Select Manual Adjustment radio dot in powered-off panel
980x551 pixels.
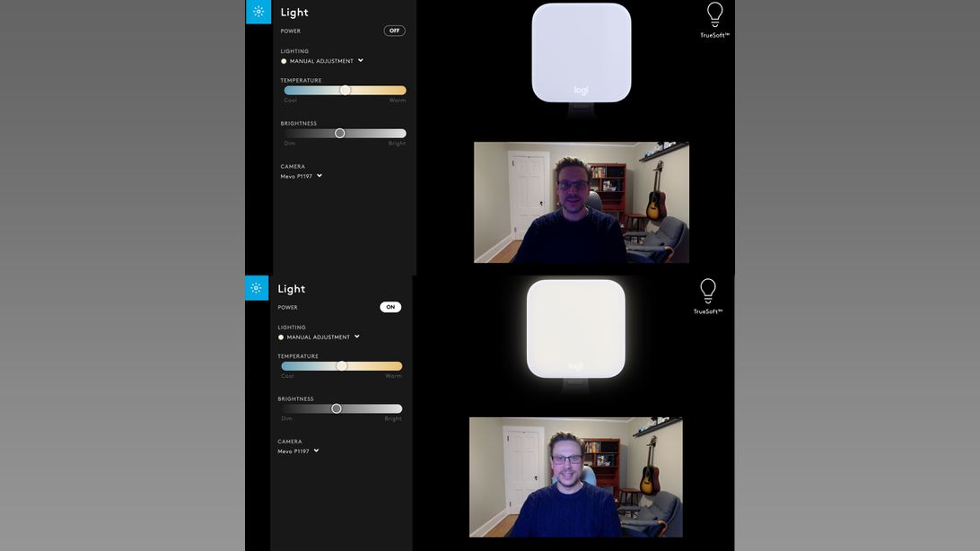284,62
